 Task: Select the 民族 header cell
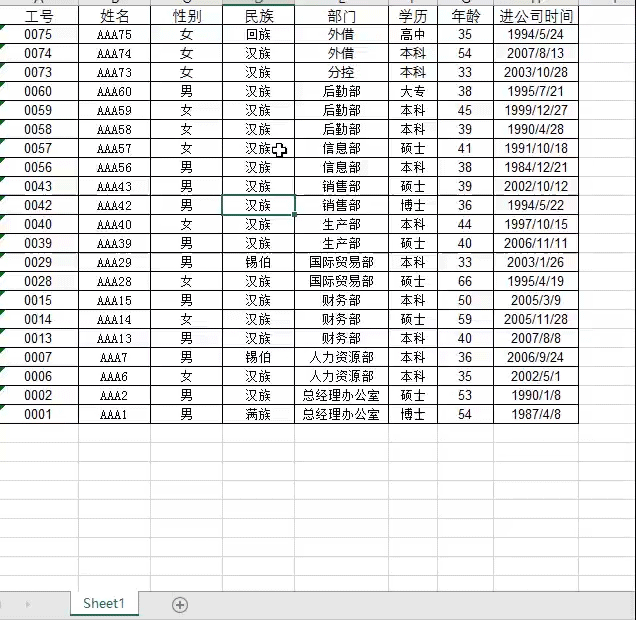point(259,16)
